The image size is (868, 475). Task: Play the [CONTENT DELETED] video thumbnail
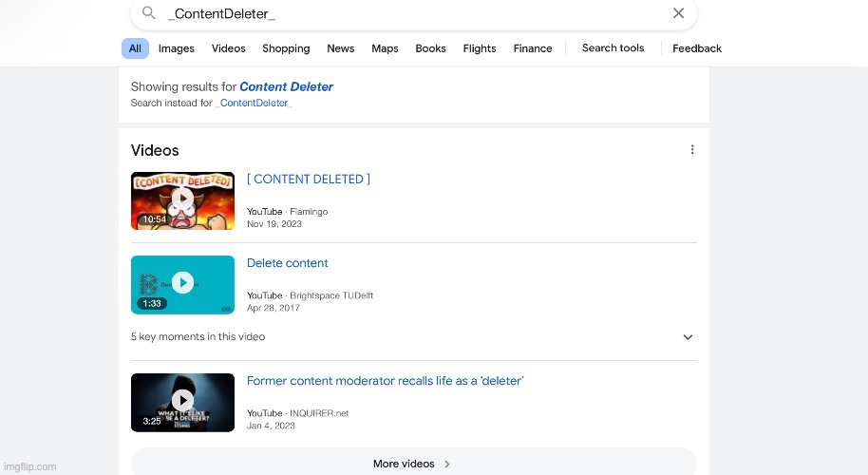(182, 200)
